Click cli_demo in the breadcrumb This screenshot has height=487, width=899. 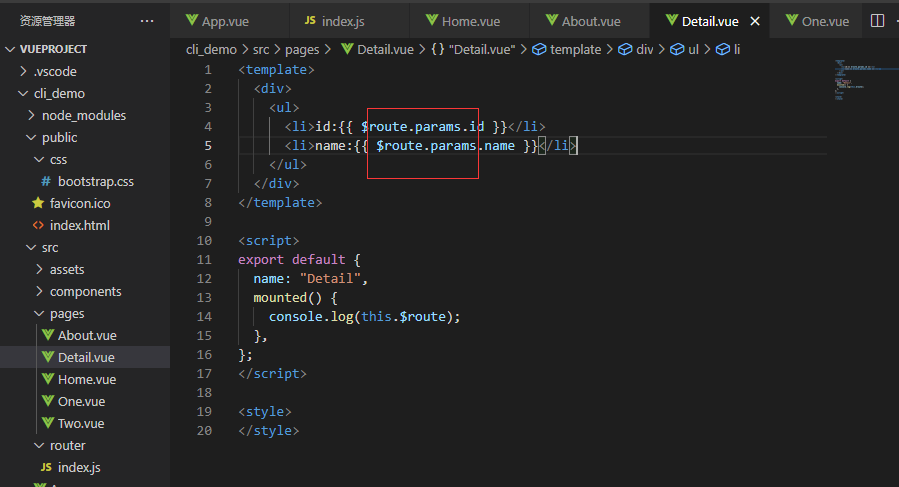[211, 50]
